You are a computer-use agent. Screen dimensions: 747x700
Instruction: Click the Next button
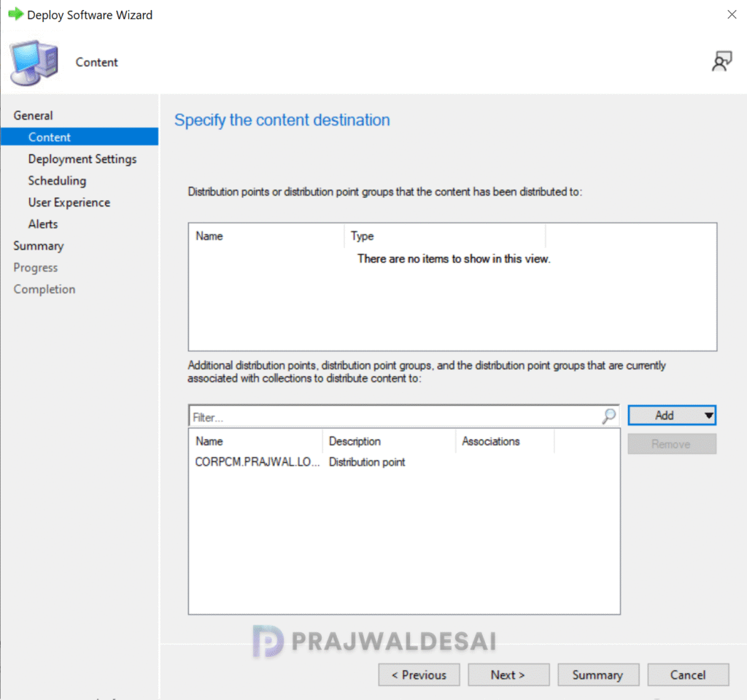point(508,674)
